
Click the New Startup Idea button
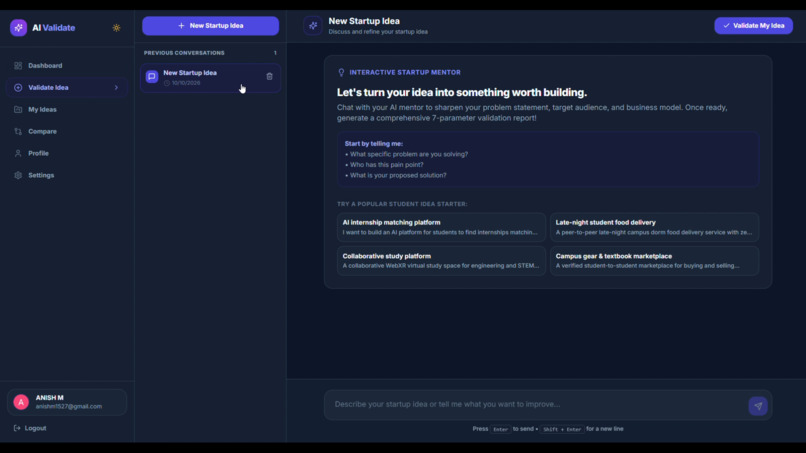[210, 26]
